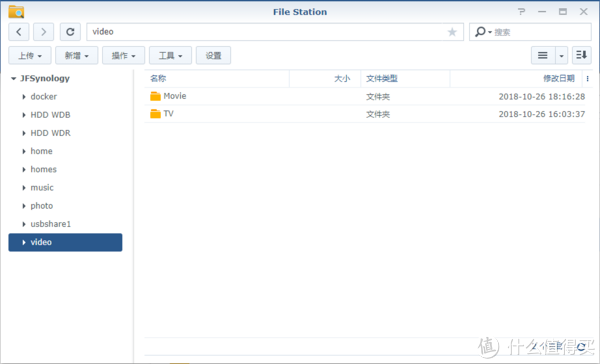Select TV folder icon

coord(155,114)
